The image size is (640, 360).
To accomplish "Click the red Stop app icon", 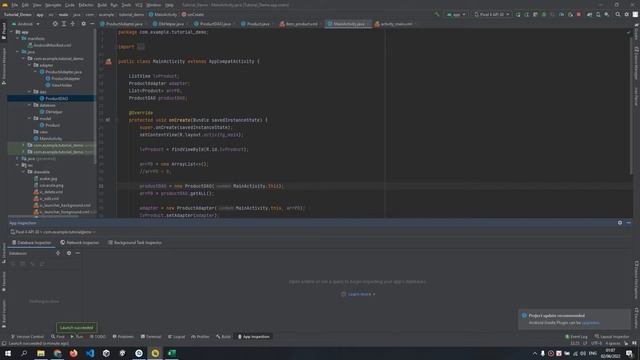I will 579,14.
